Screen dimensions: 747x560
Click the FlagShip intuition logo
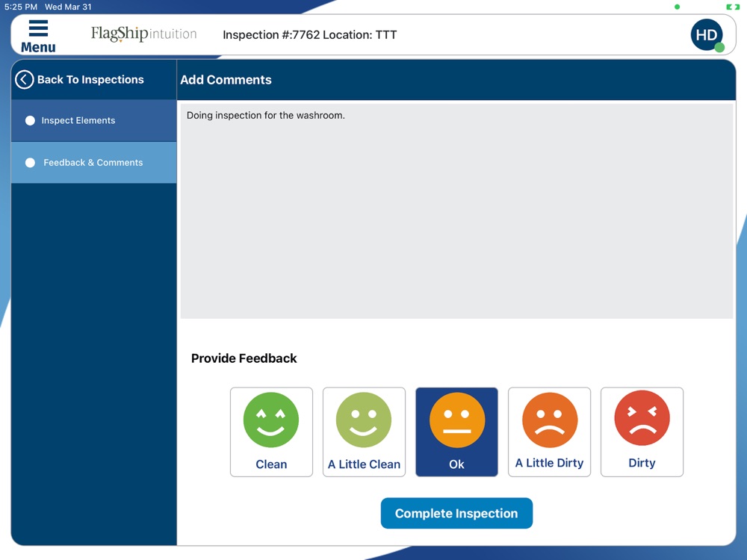pos(144,34)
